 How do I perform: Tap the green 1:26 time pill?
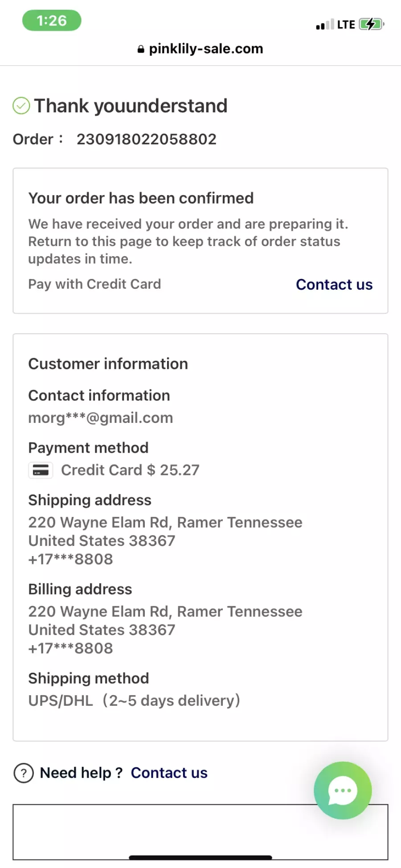[52, 20]
